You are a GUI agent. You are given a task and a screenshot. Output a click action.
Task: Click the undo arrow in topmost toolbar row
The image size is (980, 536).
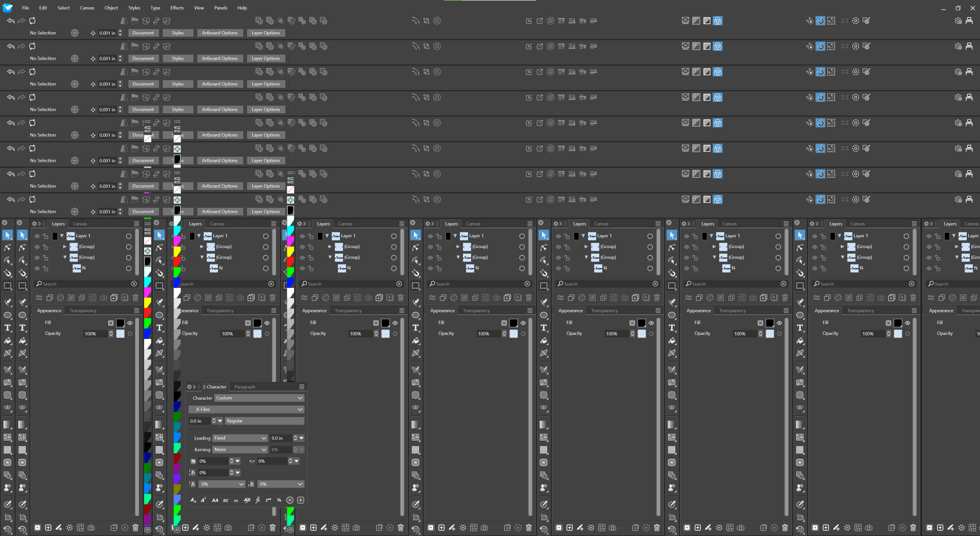pos(10,21)
